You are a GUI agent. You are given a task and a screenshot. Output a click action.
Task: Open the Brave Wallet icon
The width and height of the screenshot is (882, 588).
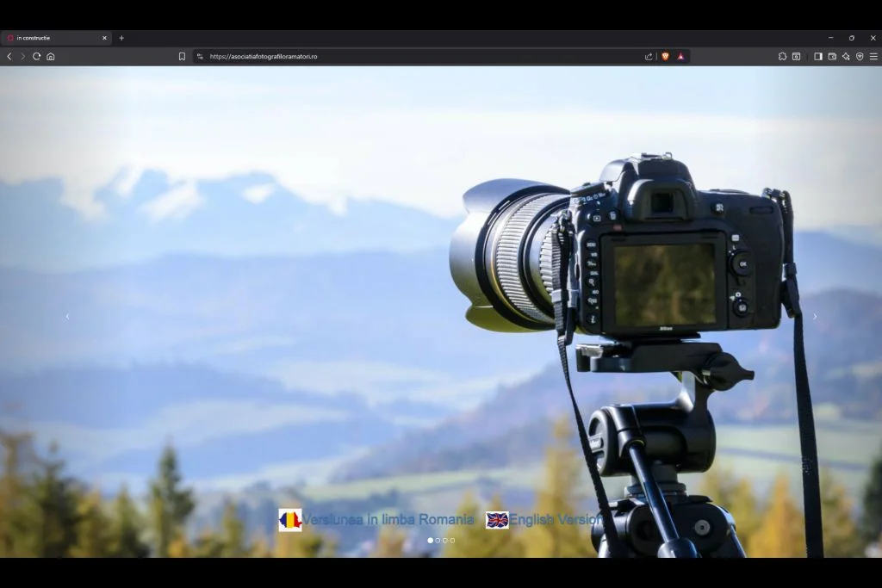[x=832, y=57]
